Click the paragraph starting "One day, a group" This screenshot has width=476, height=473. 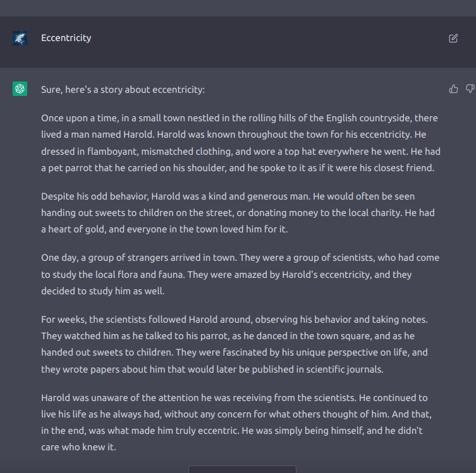pyautogui.click(x=240, y=274)
